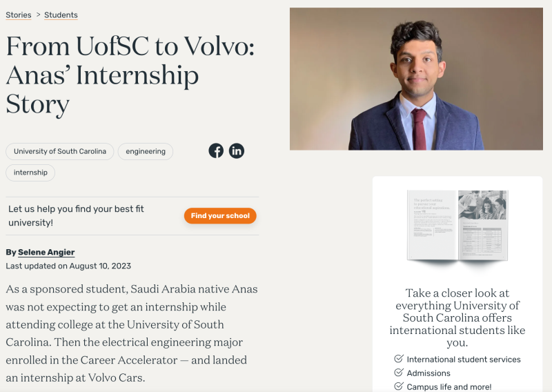The width and height of the screenshot is (552, 392).
Task: Go to the Students breadcrumb
Action: pyautogui.click(x=61, y=15)
